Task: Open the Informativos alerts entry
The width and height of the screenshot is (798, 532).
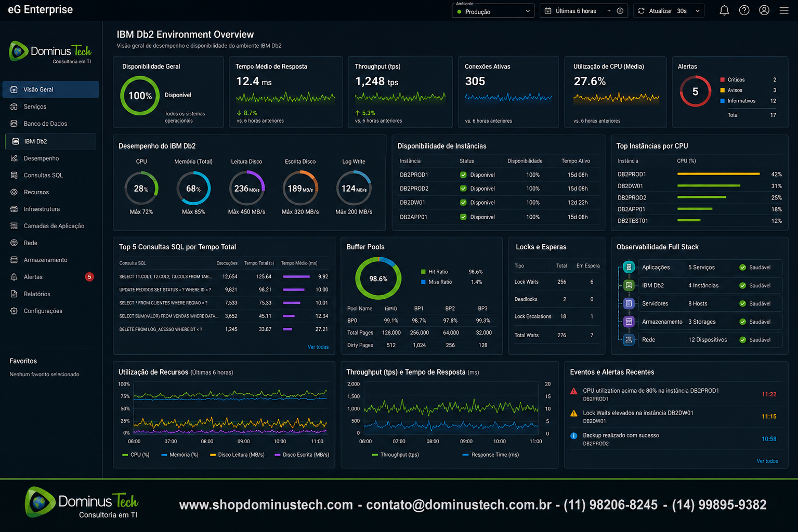Action: tap(748, 101)
